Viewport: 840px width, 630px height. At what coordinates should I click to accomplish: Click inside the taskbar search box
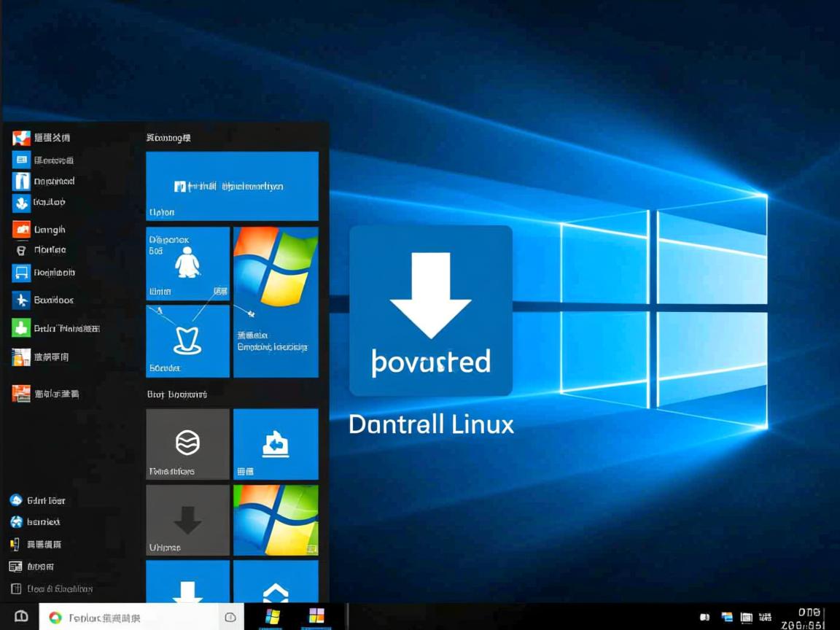click(131, 617)
